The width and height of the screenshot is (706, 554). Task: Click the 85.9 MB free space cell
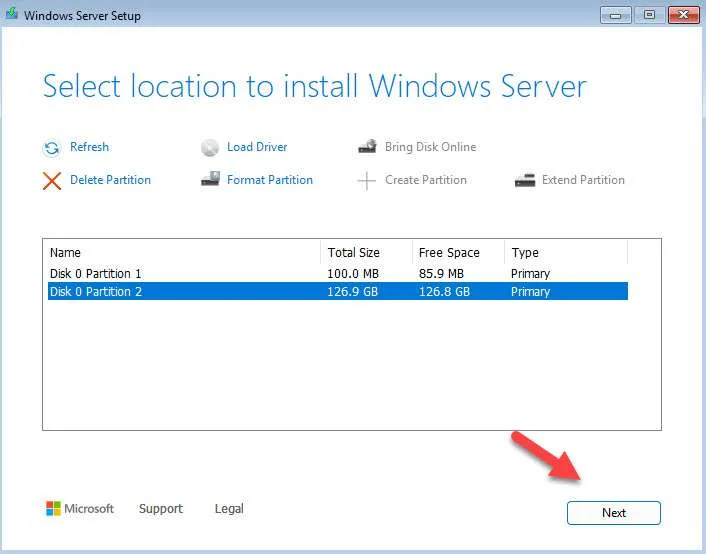[441, 273]
